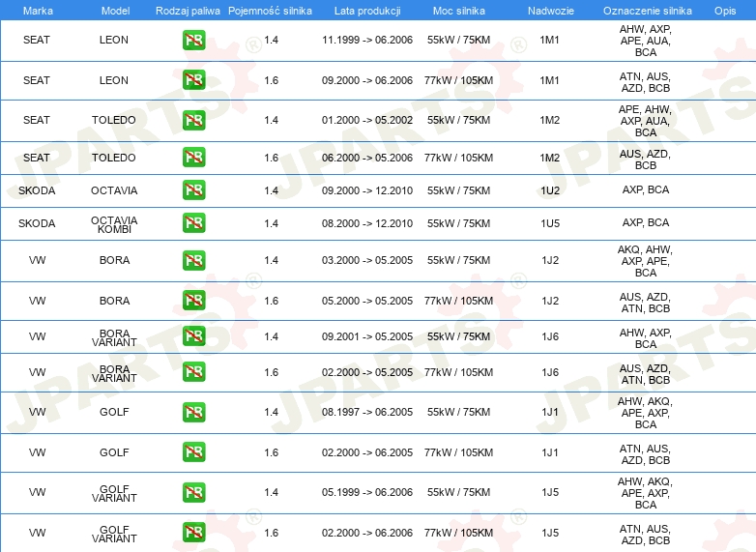Click engine codes AUS, AZD, BCB in TOLEDO row
Screen dimensions: 756x552
(x=646, y=160)
